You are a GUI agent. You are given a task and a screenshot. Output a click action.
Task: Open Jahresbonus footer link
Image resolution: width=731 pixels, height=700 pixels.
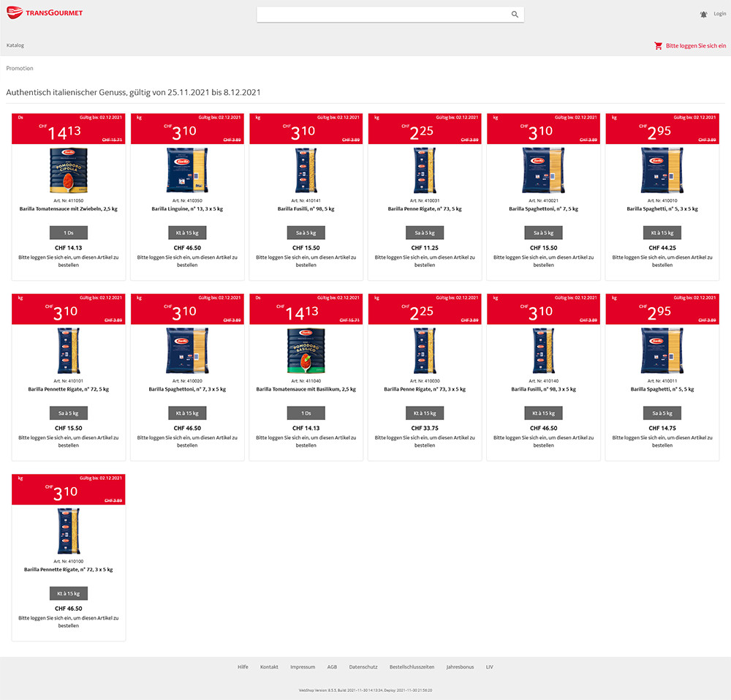pos(460,667)
